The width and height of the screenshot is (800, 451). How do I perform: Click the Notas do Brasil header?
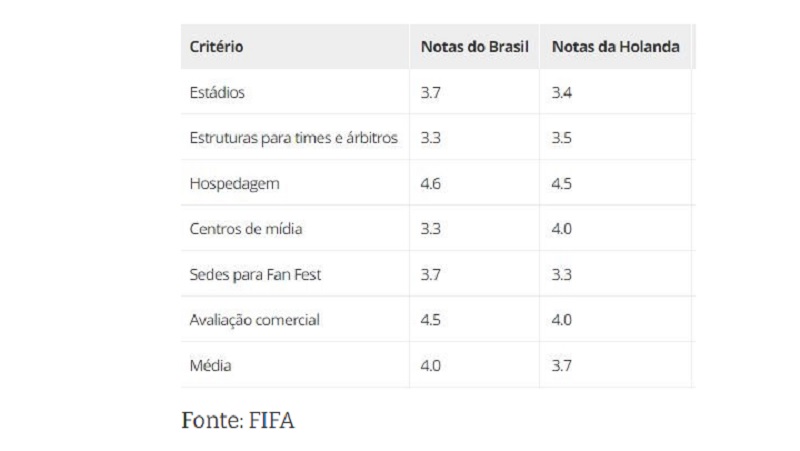[x=474, y=47]
